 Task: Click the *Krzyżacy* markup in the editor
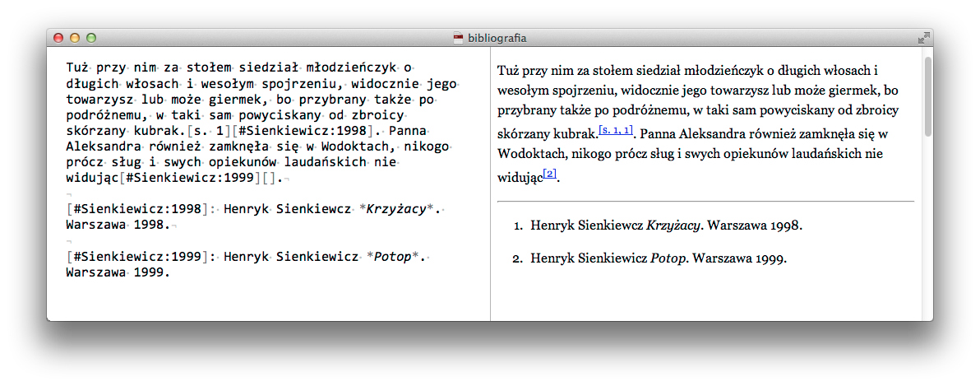(397, 208)
